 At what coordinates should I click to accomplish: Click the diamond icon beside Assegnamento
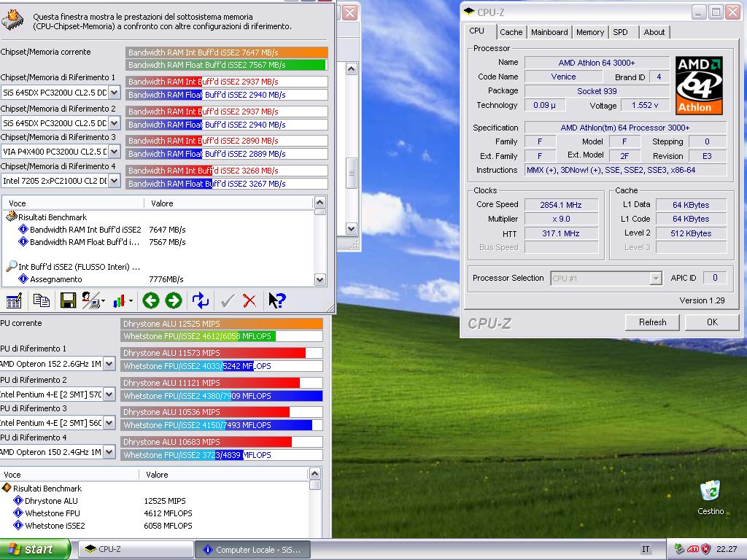tap(23, 279)
